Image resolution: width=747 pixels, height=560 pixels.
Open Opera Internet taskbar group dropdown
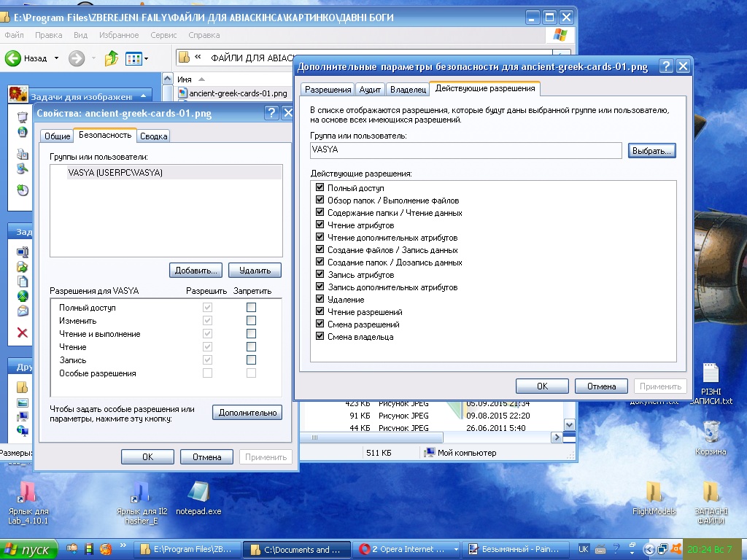tap(456, 550)
